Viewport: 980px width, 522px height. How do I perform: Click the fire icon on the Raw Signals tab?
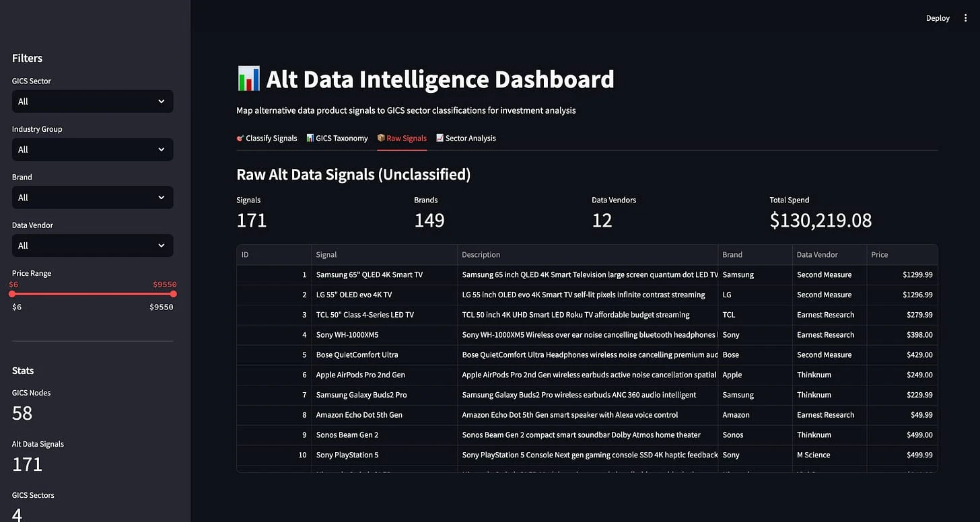[x=380, y=138]
